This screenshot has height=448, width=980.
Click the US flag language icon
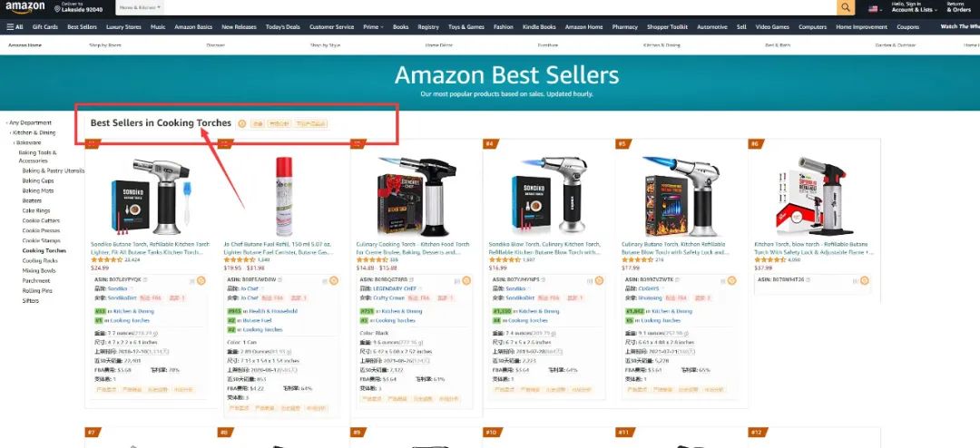pyautogui.click(x=873, y=9)
